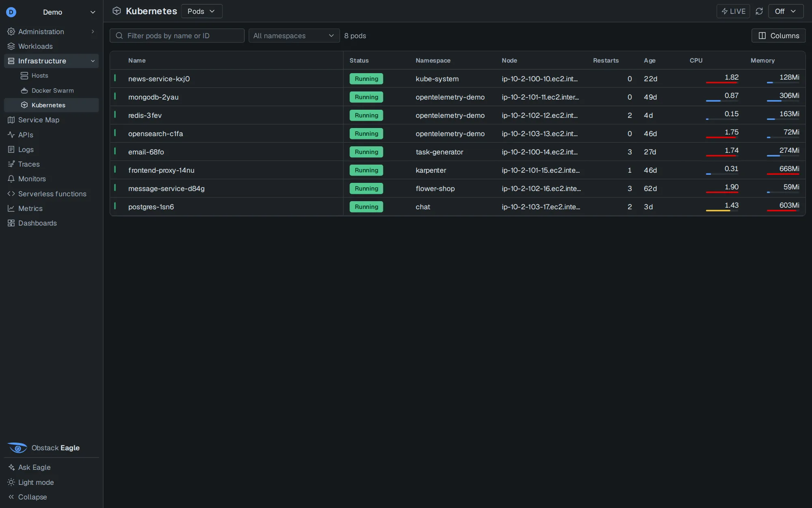Open the All namespaces dropdown
Viewport: 812px width, 508px height.
tap(294, 36)
